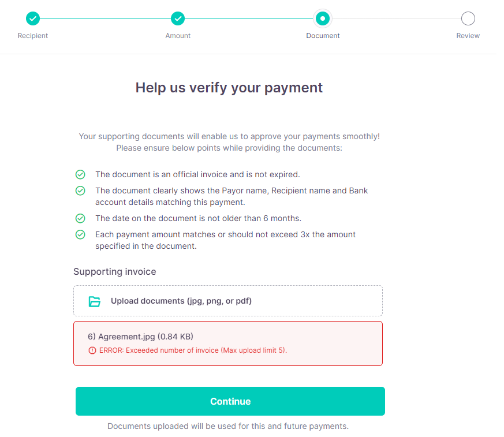Select the Amount step label
The width and height of the screenshot is (504, 437).
pos(178,35)
